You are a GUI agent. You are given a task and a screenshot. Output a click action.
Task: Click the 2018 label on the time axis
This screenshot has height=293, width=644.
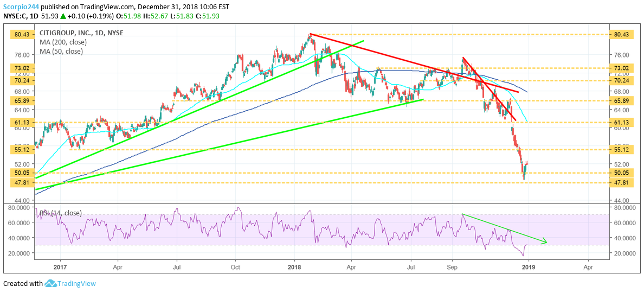click(294, 267)
